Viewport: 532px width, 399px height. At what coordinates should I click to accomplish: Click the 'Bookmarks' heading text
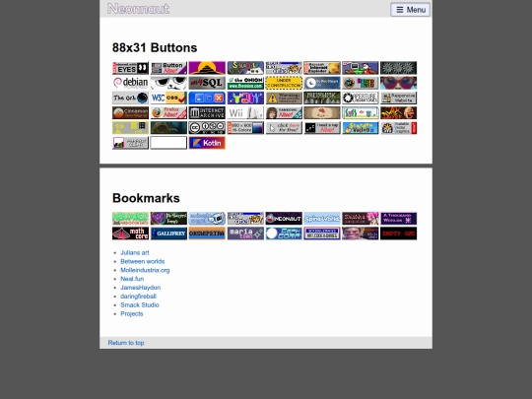pyautogui.click(x=146, y=198)
